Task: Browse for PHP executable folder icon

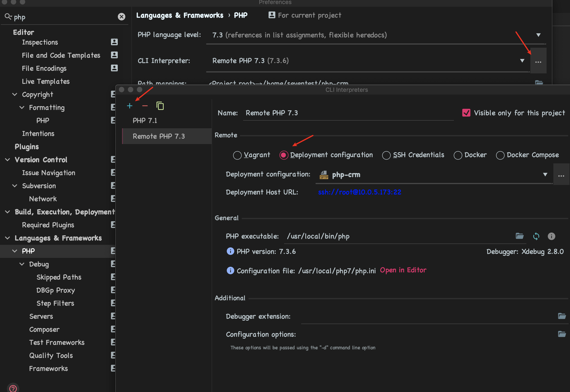Action: coord(519,236)
